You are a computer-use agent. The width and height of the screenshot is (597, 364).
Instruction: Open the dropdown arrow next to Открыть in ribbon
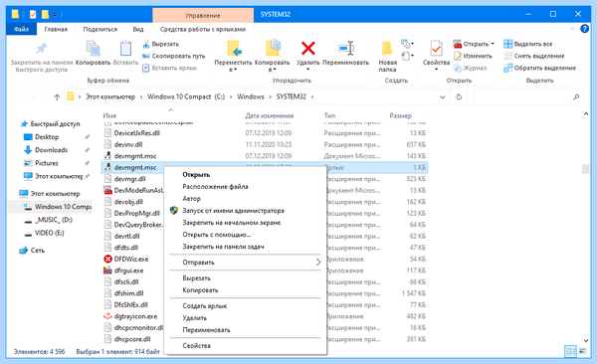pyautogui.click(x=493, y=44)
